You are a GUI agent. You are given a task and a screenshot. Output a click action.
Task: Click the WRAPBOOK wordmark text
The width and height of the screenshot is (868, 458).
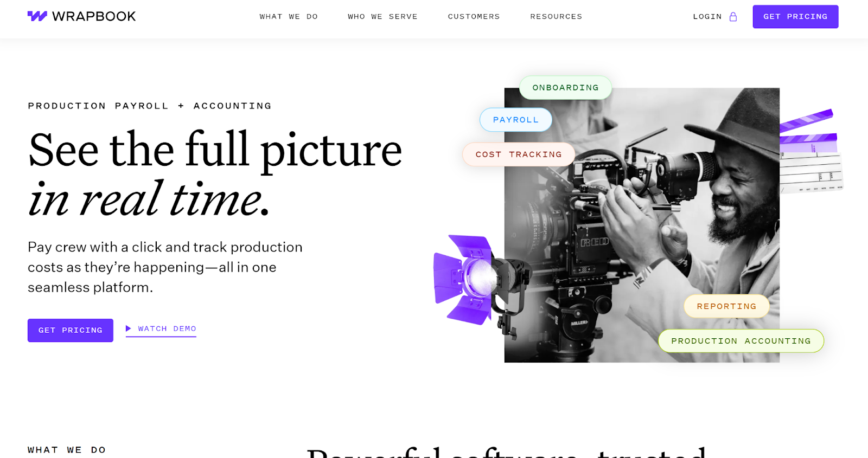tap(94, 16)
